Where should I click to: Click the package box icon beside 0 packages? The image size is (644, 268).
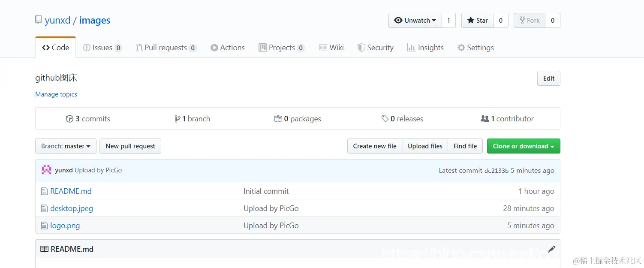(x=278, y=119)
